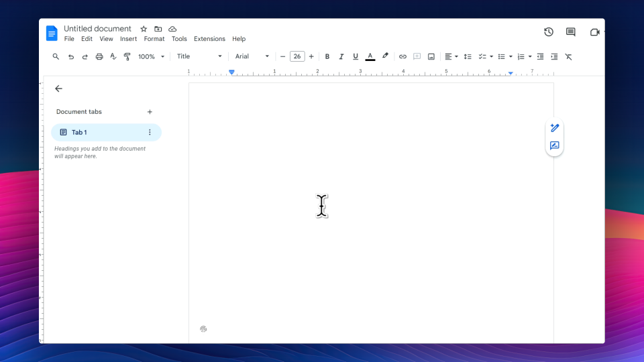Viewport: 644px width, 362px height.
Task: Click the bulleted list button
Action: 502,56
